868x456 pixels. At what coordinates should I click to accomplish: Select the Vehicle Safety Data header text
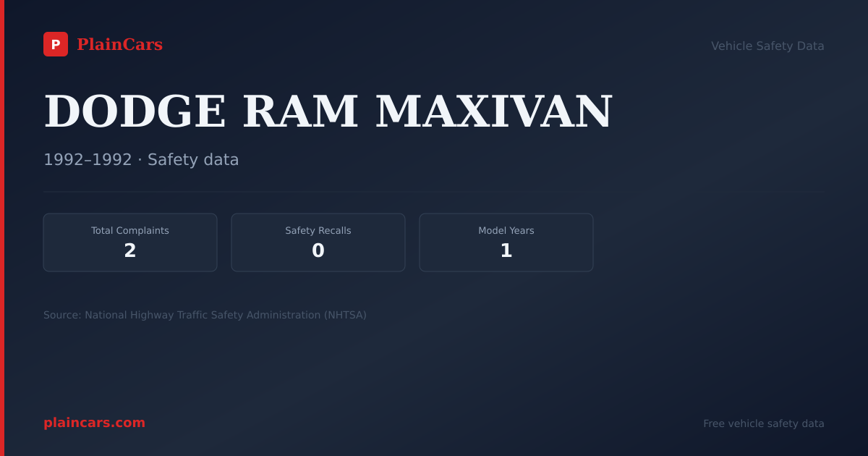(x=767, y=46)
